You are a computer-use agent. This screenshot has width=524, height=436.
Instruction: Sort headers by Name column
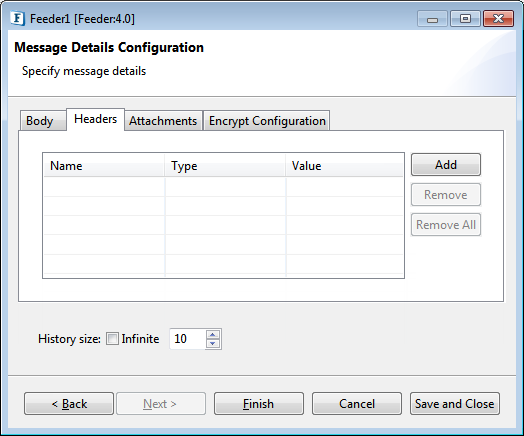[x=104, y=166]
